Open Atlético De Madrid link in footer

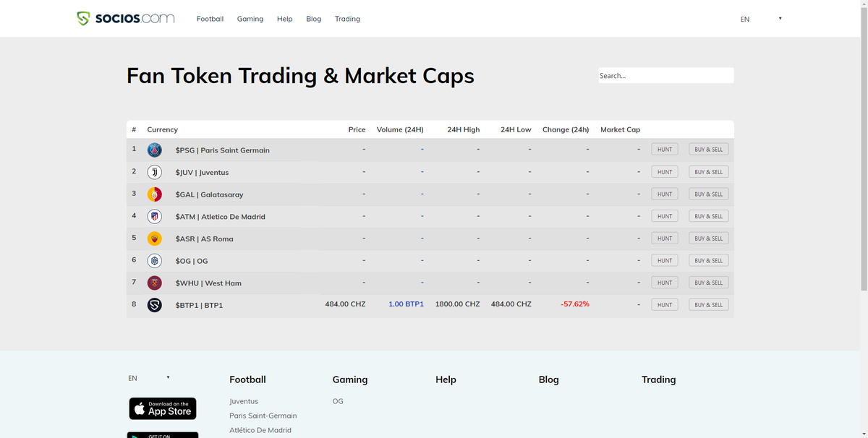[x=260, y=430]
